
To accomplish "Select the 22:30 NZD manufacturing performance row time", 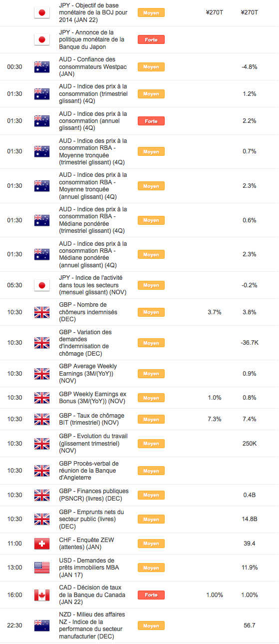I will point(14,626).
